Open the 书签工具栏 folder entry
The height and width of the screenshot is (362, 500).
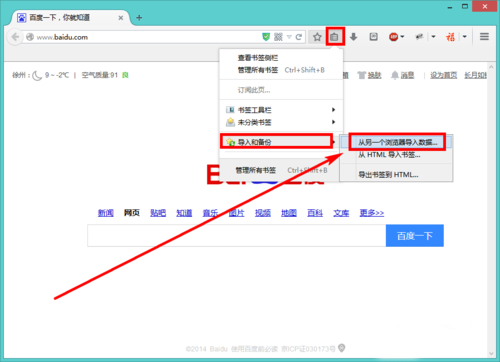(281, 110)
